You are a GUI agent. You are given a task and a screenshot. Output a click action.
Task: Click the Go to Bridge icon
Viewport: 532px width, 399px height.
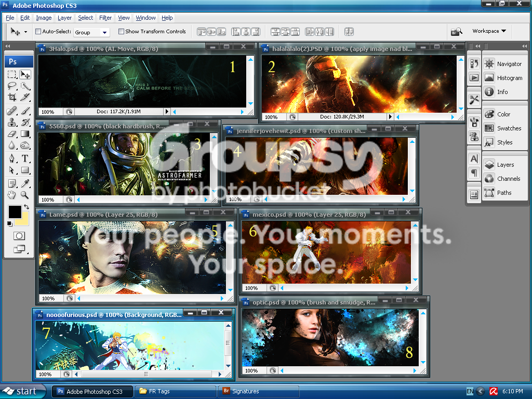point(456,32)
